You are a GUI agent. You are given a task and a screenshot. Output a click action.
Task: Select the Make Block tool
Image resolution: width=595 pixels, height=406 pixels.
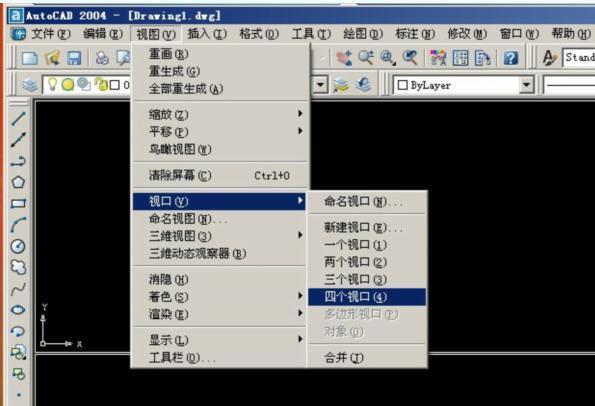click(x=18, y=374)
